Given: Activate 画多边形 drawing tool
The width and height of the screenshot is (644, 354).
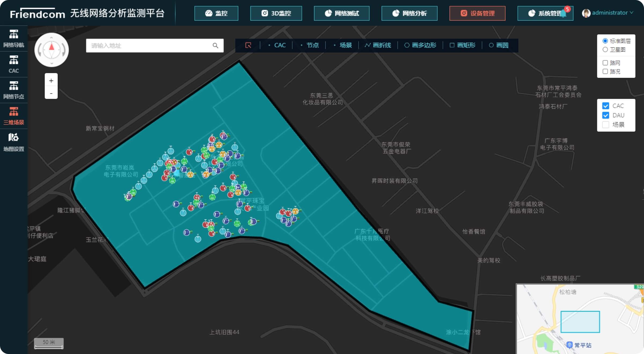Looking at the screenshot, I should point(420,45).
